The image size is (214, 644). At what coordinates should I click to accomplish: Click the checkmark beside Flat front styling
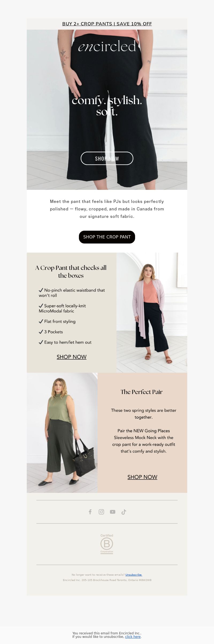point(41,321)
